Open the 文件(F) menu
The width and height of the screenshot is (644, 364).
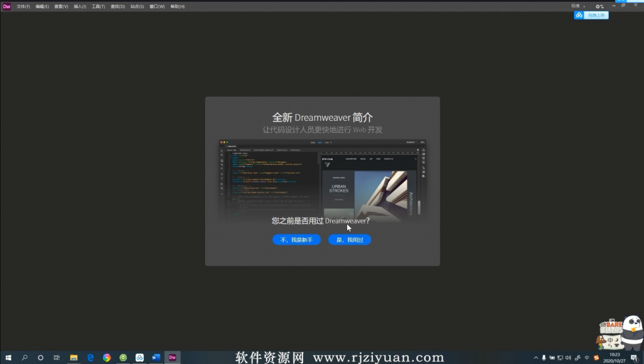pos(23,6)
